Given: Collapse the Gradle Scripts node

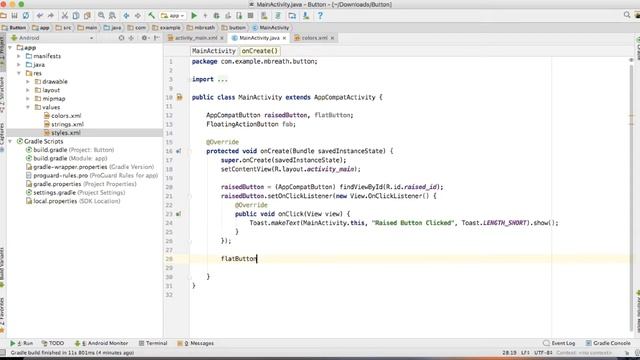Looking at the screenshot, I should (x=10, y=141).
